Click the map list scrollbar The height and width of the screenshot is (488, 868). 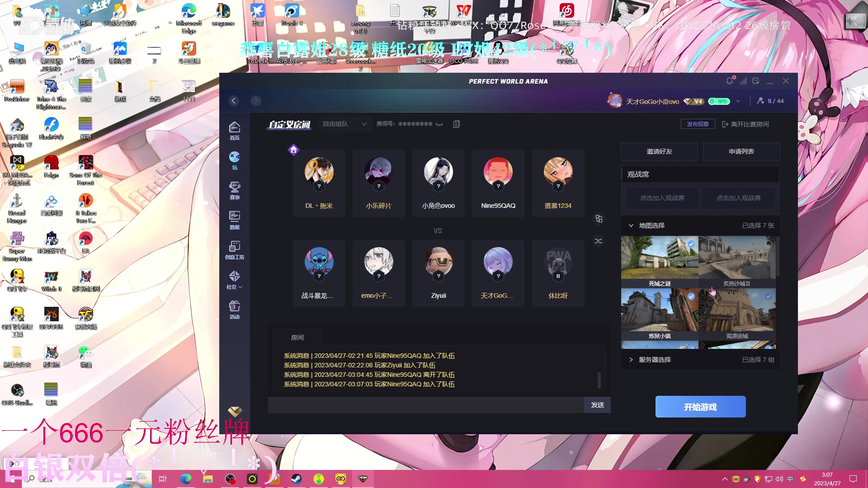click(x=778, y=257)
